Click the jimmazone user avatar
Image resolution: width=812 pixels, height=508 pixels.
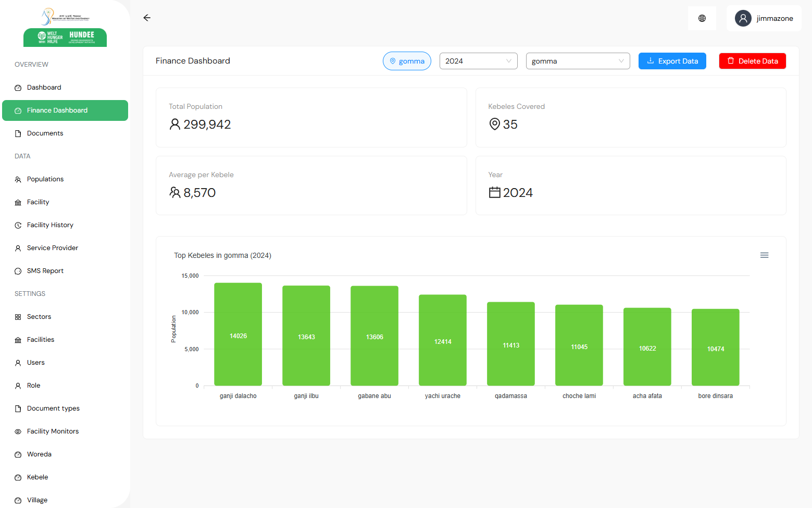coord(743,18)
